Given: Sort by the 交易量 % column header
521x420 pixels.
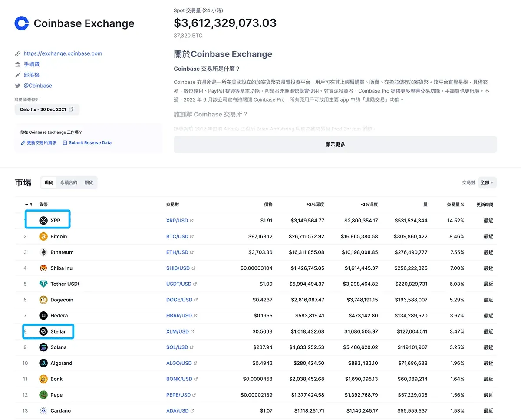Looking at the screenshot, I should tap(455, 205).
